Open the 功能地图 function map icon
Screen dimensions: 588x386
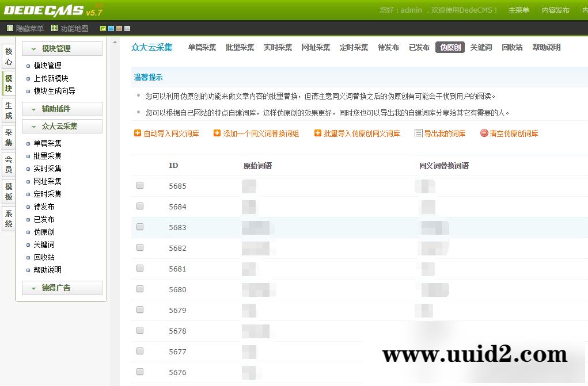click(55, 27)
